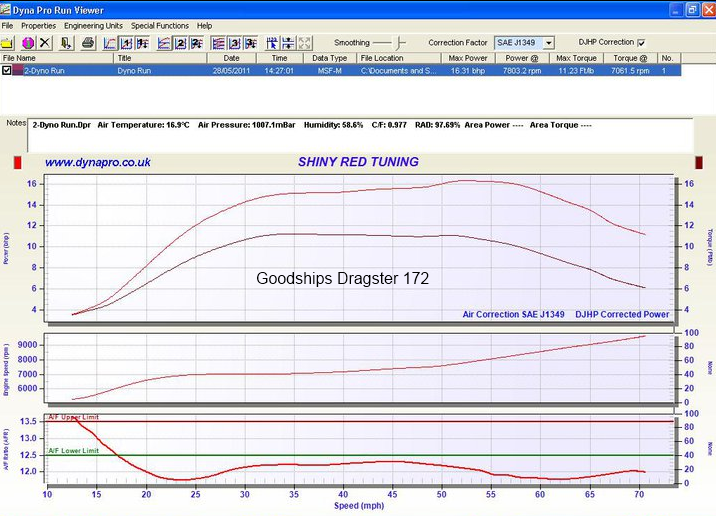Click the greyed-out full-screen expand icon

[305, 43]
